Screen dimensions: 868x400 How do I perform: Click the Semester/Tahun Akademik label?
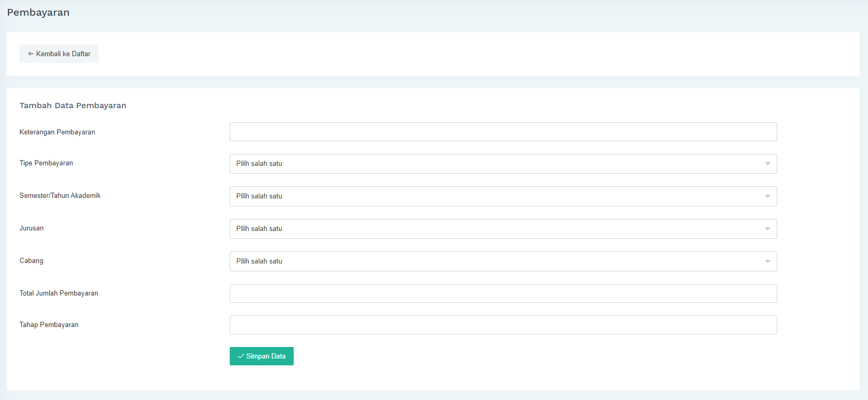(60, 196)
